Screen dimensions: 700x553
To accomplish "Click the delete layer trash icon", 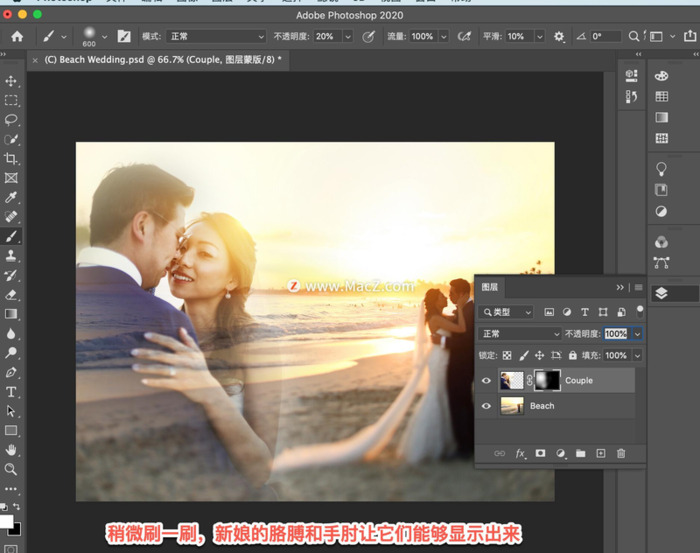I will [621, 454].
